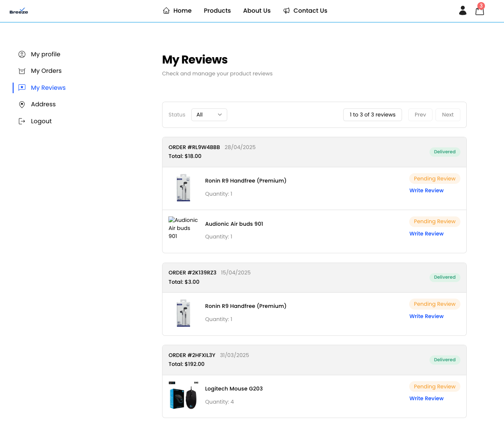This screenshot has width=504, height=432.
Task: Open the shopping cart with 3 items
Action: click(x=479, y=10)
